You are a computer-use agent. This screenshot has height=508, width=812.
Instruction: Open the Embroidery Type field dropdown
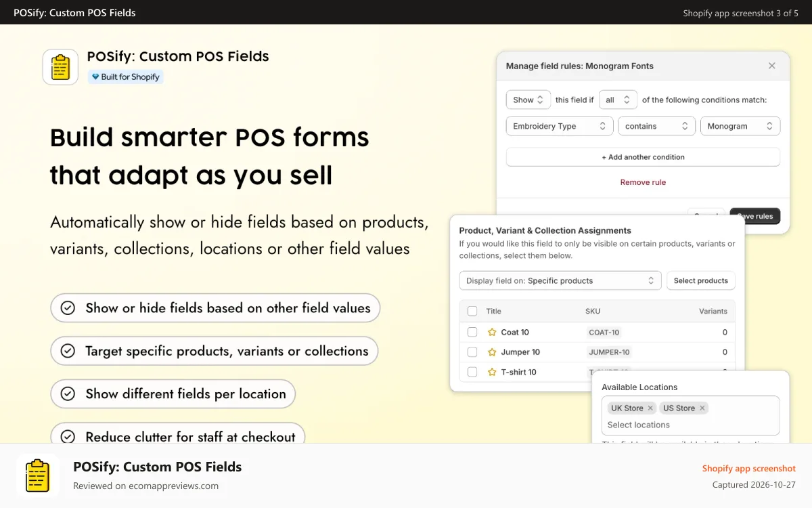click(560, 126)
